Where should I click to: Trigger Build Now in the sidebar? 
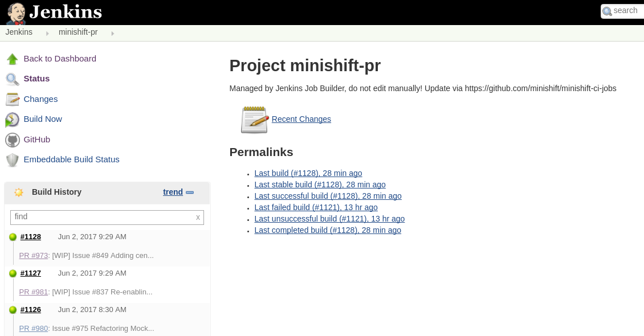click(43, 119)
